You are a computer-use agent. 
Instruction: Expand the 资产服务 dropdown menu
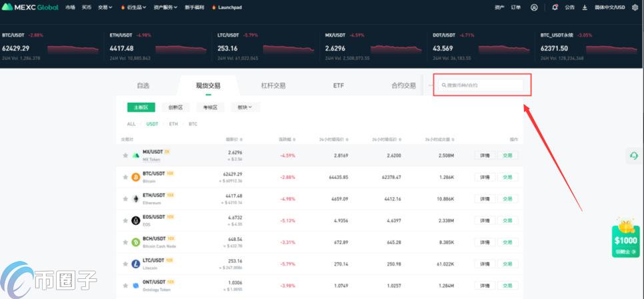pyautogui.click(x=165, y=7)
